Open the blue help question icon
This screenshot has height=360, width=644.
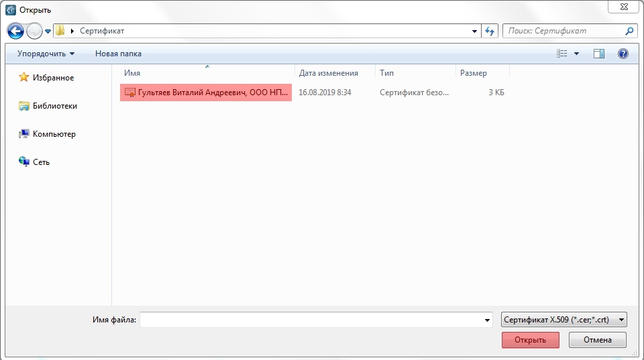tap(623, 54)
